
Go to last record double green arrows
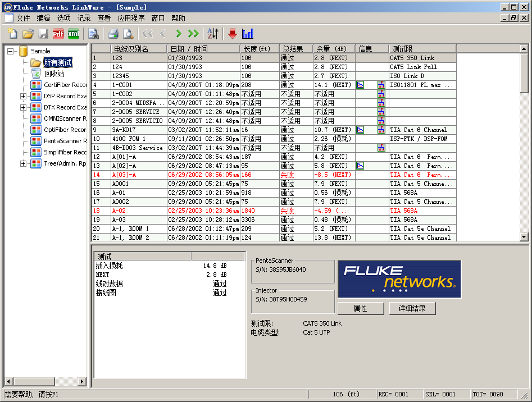click(x=193, y=34)
